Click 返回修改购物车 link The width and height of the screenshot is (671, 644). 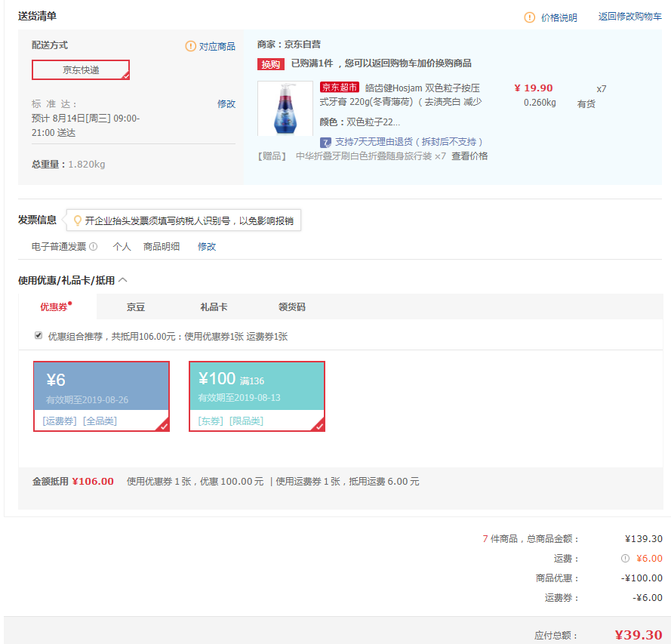[x=630, y=17]
